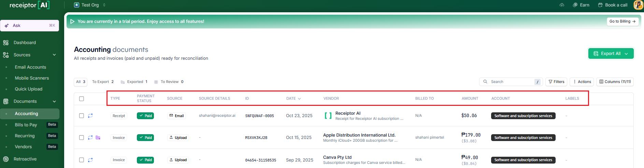Click the Receipt type tag
Viewport: 644px width, 168px height.
point(119,116)
